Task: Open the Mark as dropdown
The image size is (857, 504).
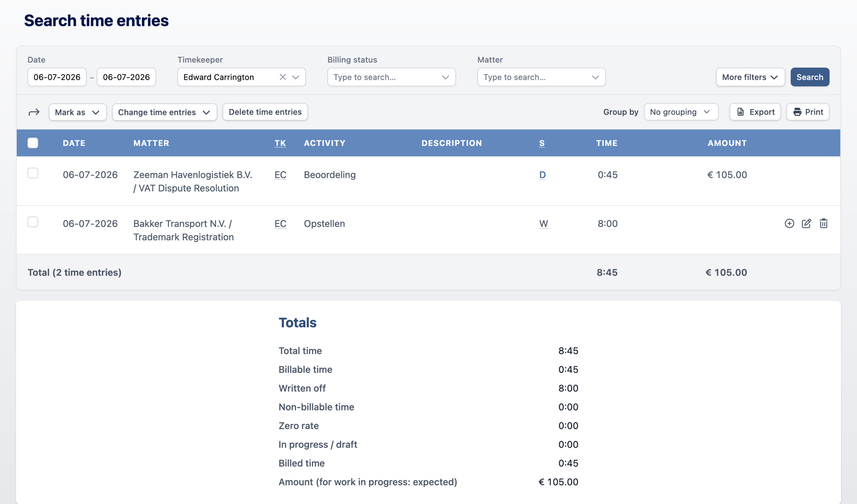Action: click(77, 112)
